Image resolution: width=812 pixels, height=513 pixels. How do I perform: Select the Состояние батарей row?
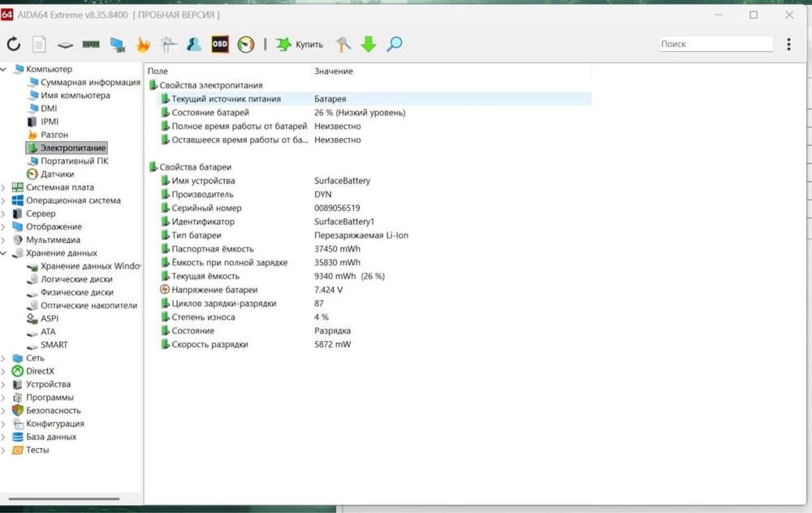[x=374, y=112]
